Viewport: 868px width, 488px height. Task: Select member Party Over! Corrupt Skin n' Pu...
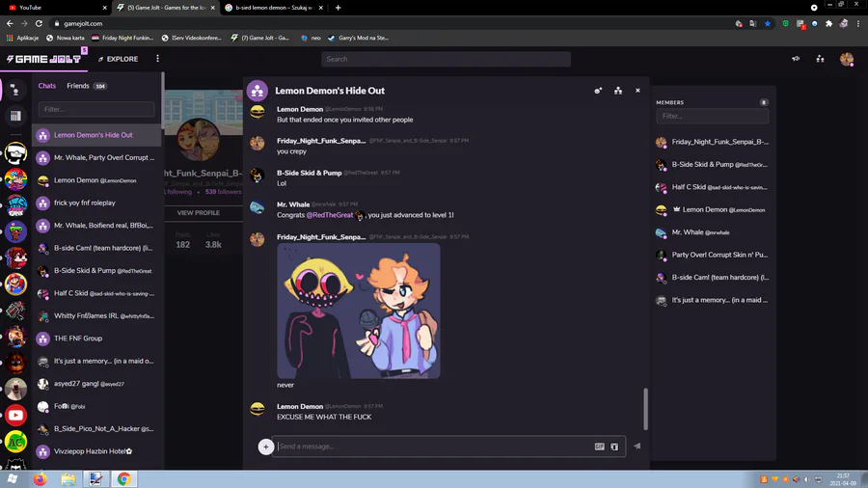pos(713,255)
